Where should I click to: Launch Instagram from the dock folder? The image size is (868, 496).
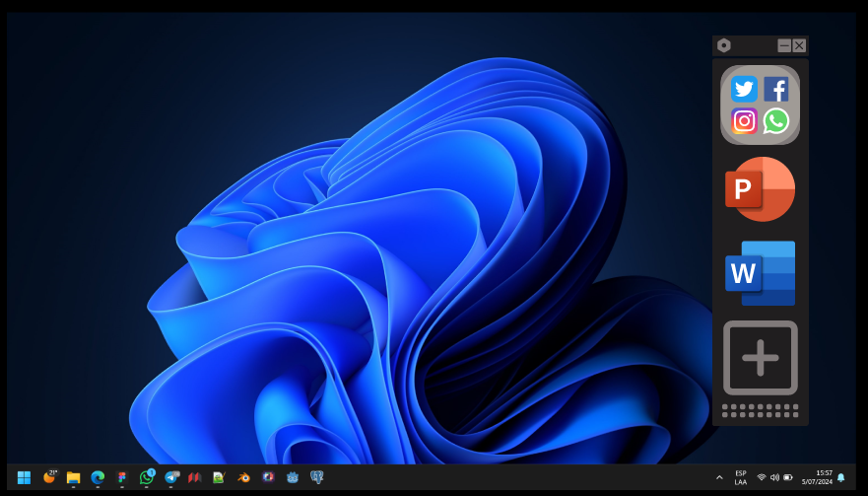click(744, 121)
